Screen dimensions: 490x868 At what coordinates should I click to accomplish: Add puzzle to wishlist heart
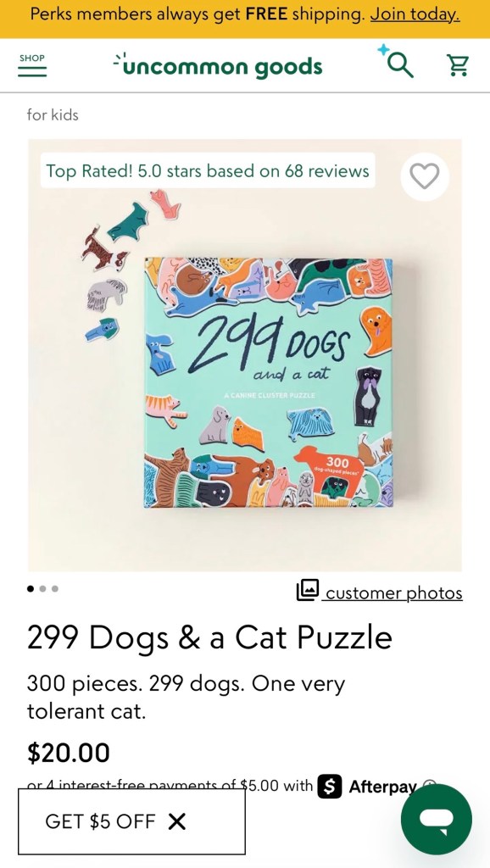pos(425,176)
